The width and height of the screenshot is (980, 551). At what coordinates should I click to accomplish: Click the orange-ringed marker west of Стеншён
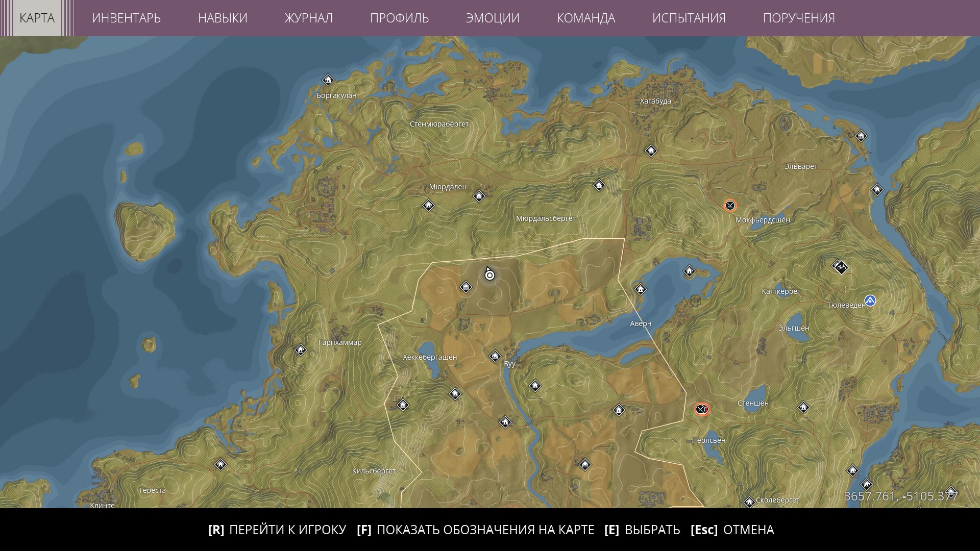702,409
